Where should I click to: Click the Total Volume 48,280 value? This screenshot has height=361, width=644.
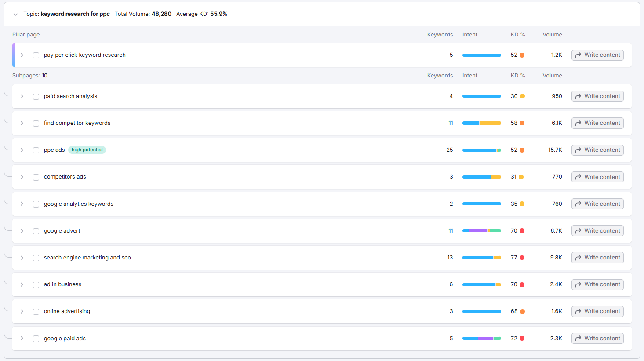pos(161,14)
